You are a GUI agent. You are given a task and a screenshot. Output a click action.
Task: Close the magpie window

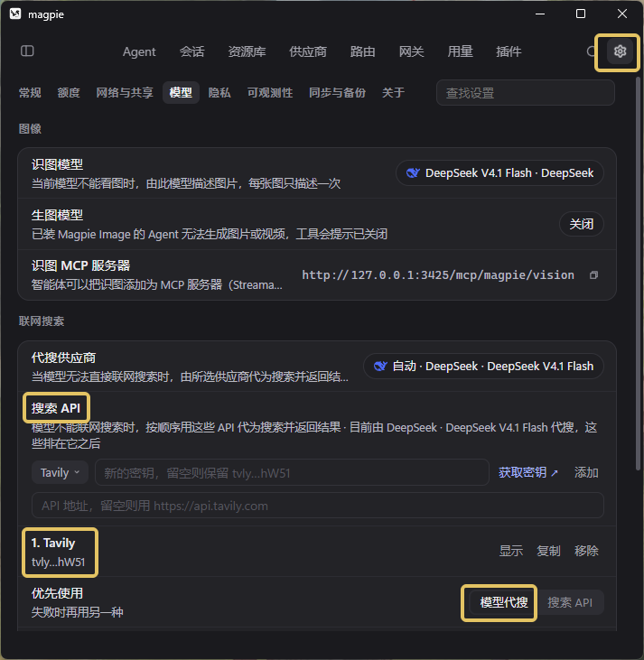622,14
